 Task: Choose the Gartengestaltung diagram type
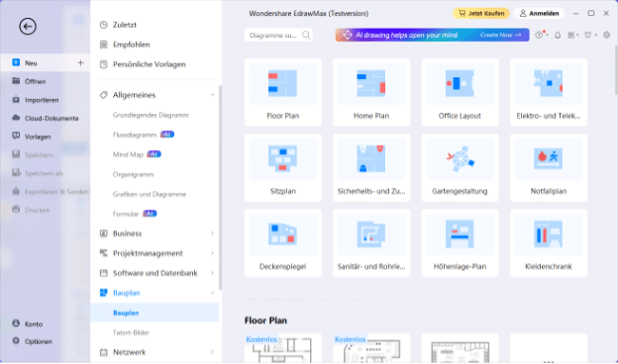460,167
